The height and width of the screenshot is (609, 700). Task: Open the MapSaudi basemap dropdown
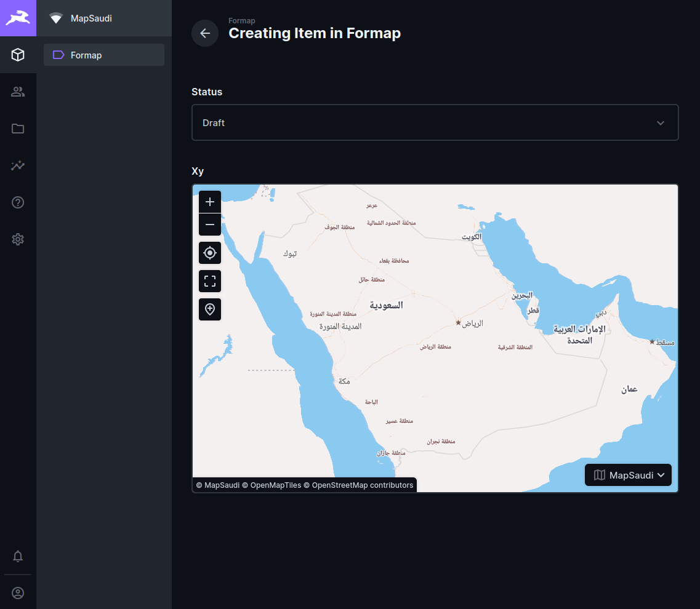pyautogui.click(x=628, y=475)
